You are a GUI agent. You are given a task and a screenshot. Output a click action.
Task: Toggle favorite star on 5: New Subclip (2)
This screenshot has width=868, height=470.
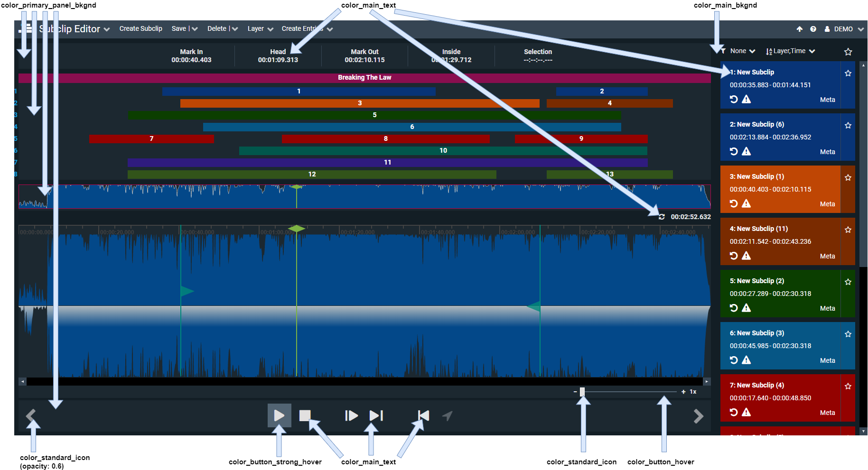(848, 282)
